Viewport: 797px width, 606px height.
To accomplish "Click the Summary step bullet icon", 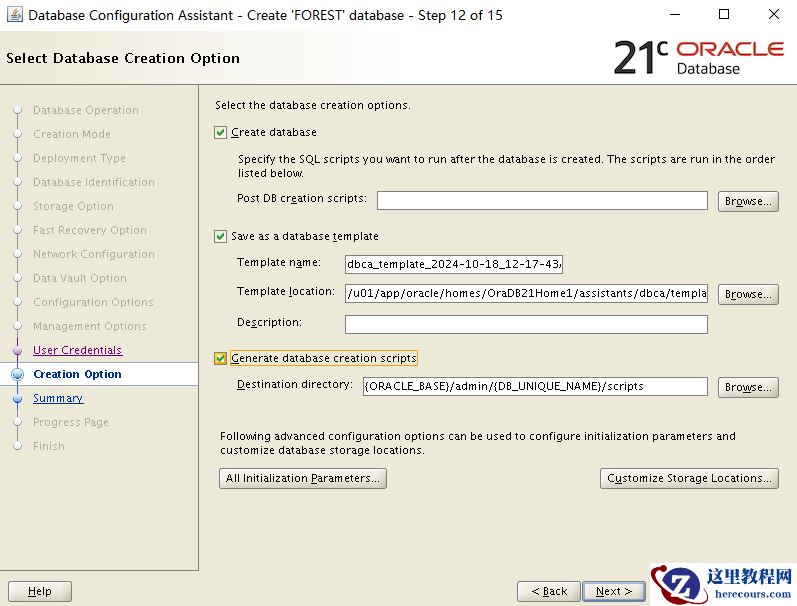I will pyautogui.click(x=17, y=398).
